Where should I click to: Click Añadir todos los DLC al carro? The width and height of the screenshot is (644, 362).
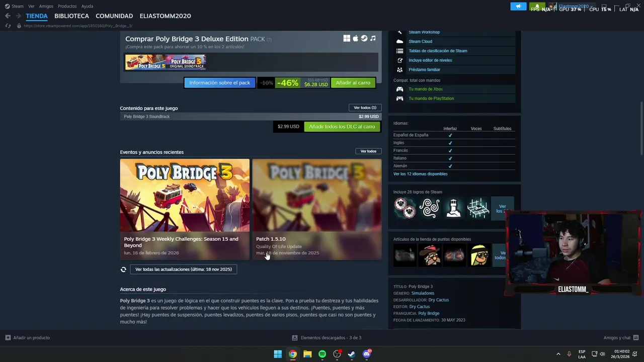342,127
